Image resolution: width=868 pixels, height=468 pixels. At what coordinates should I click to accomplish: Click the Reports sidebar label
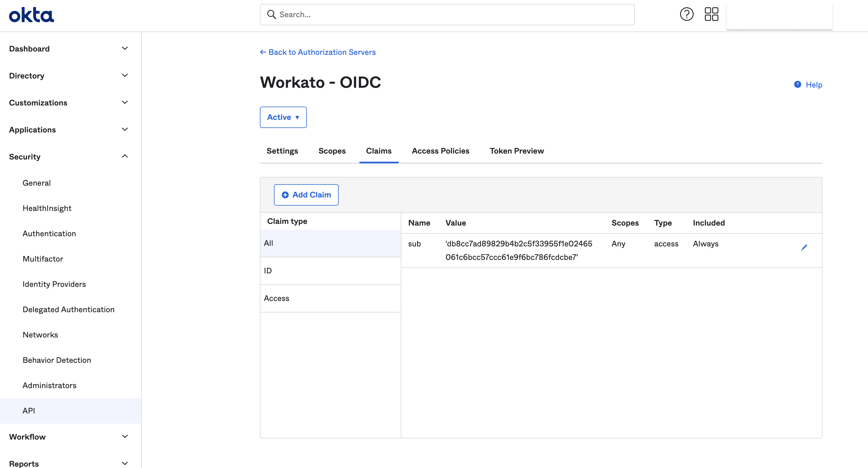coord(24,464)
